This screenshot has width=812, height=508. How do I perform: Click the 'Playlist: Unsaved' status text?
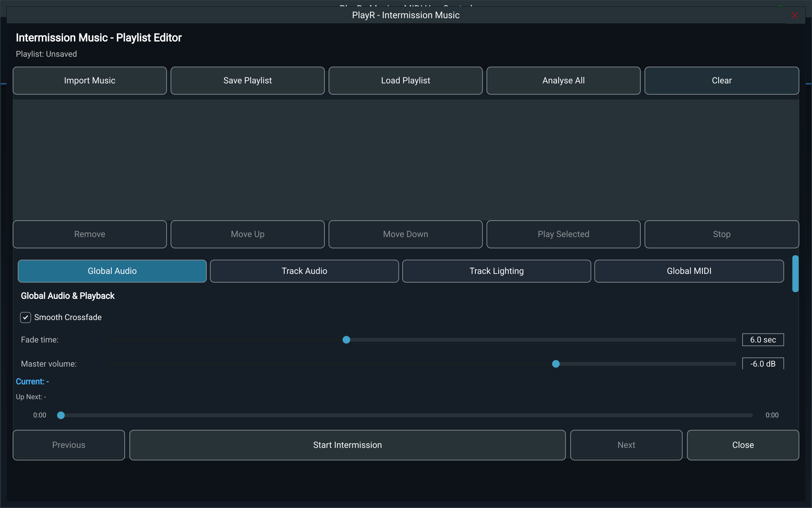[x=47, y=54]
